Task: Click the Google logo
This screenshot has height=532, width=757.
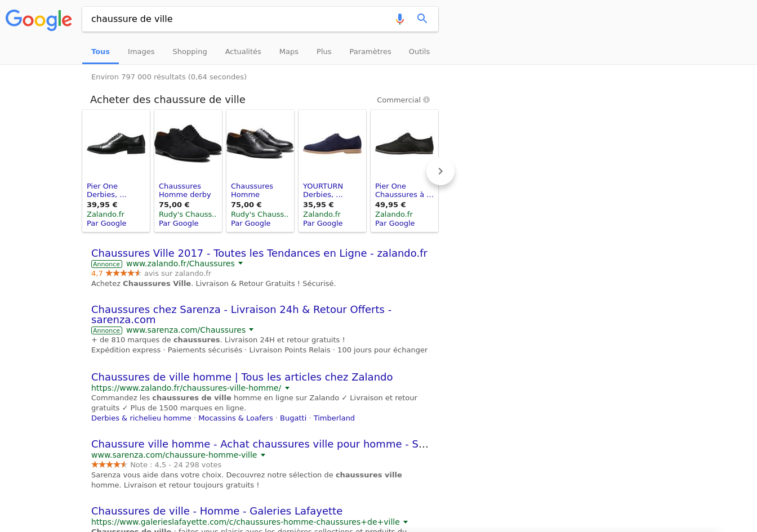Action: (39, 20)
